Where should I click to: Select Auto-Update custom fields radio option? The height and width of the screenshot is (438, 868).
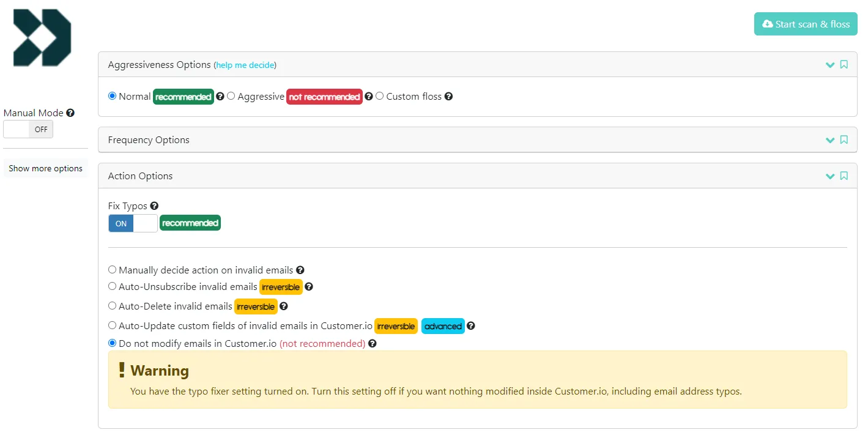[112, 325]
